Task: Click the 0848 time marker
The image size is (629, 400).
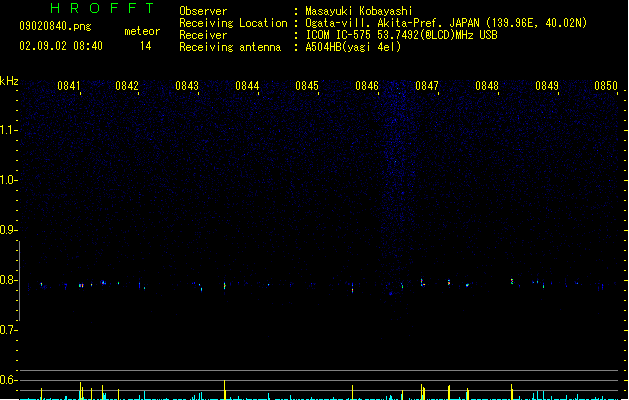Action: [x=487, y=86]
